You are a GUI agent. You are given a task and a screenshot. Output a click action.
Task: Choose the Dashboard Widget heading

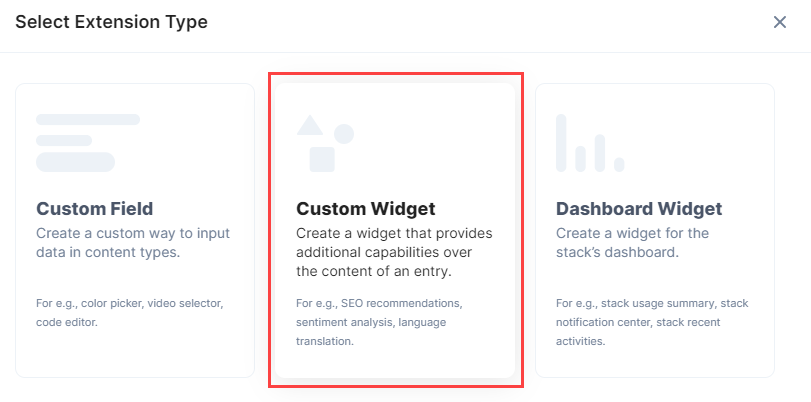pos(639,209)
